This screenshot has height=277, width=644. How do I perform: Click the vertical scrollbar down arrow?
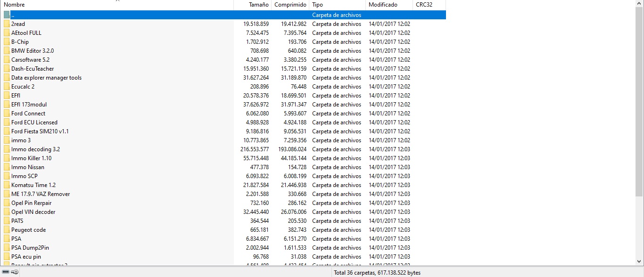tap(639, 261)
